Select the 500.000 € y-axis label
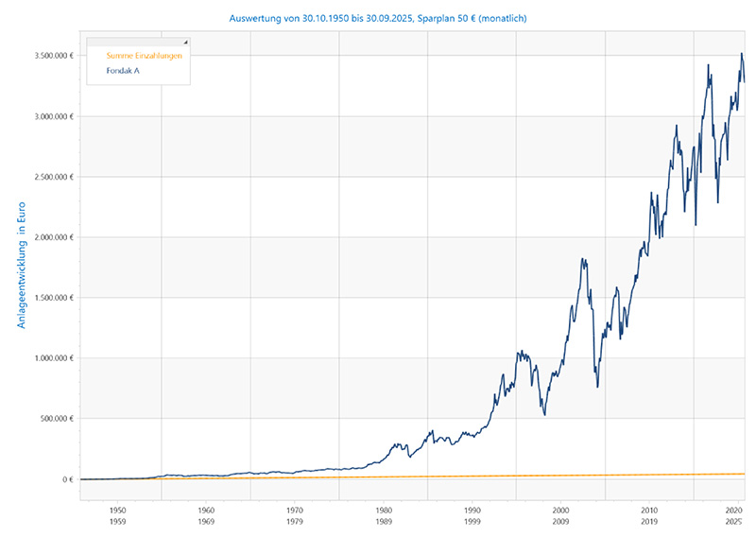The height and width of the screenshot is (537, 756). [51, 419]
